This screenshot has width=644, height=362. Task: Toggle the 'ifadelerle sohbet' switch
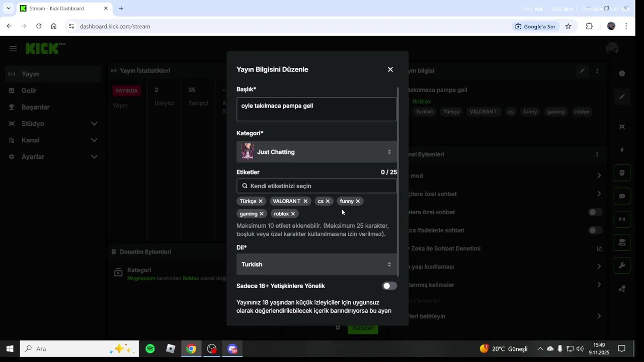pyautogui.click(x=595, y=230)
